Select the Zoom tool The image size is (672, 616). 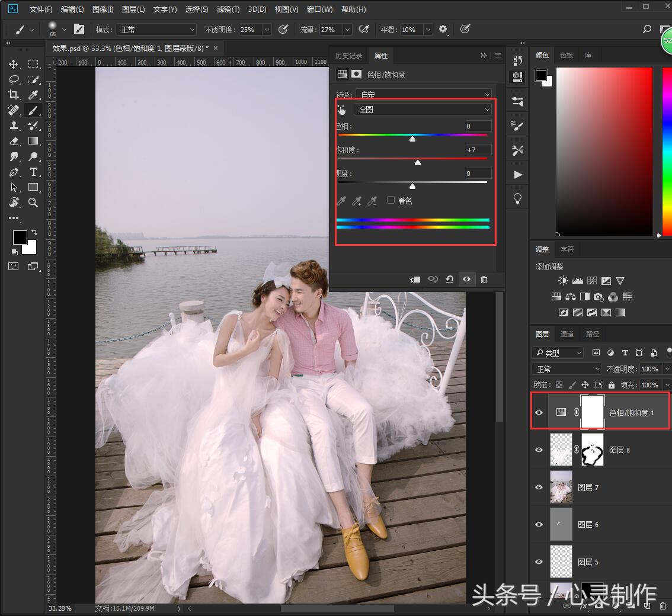[x=33, y=203]
